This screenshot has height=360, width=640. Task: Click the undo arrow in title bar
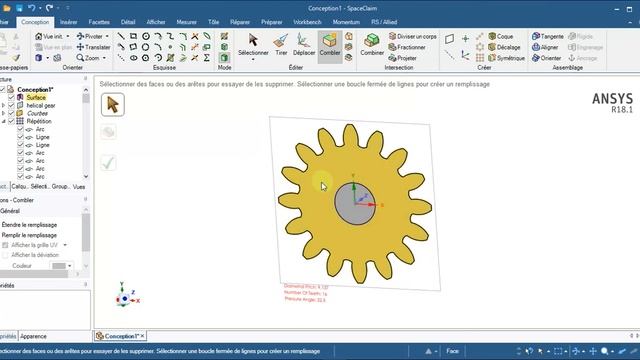pos(31,8)
